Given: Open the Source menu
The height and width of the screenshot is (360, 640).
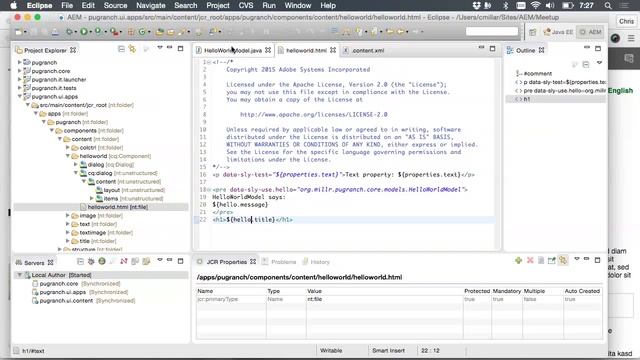Looking at the screenshot, I should pos(116,5).
